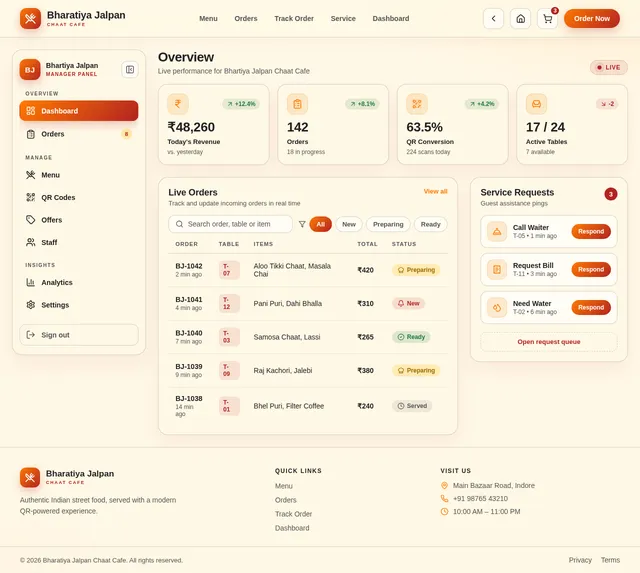Click Menu in the top navigation
This screenshot has width=640, height=573.
pyautogui.click(x=208, y=18)
